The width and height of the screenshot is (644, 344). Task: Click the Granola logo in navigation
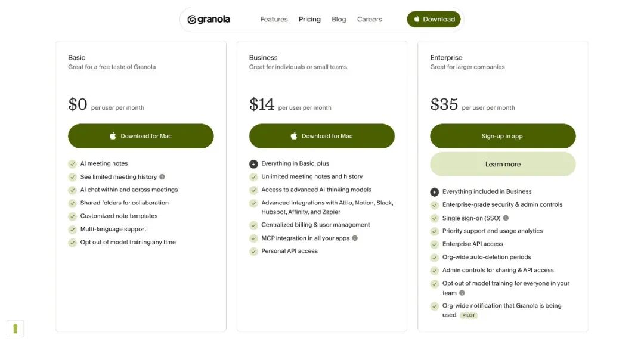pyautogui.click(x=209, y=20)
